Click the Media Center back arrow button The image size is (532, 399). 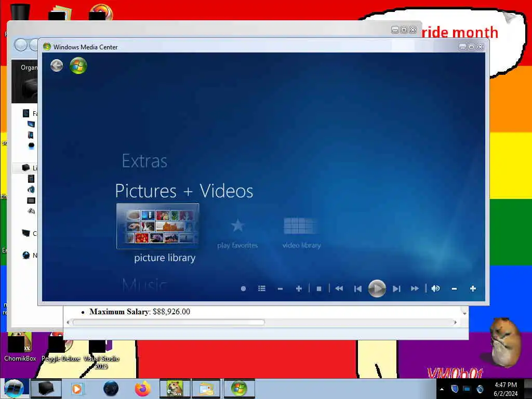point(57,65)
